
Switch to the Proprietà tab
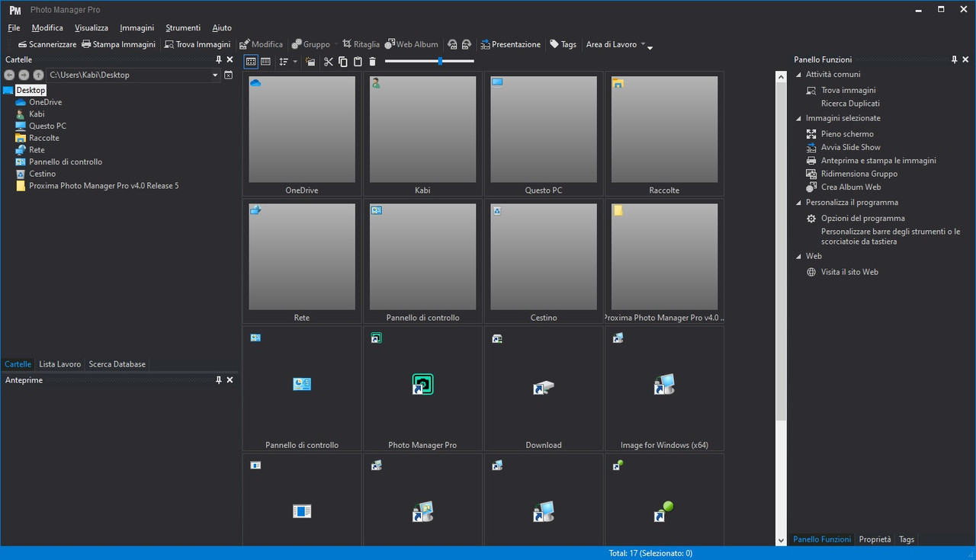[875, 539]
